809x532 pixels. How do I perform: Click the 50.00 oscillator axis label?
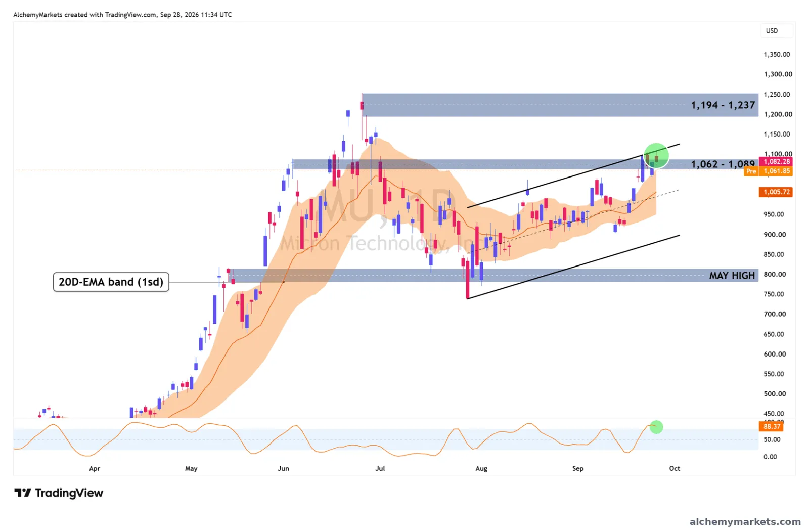(772, 440)
